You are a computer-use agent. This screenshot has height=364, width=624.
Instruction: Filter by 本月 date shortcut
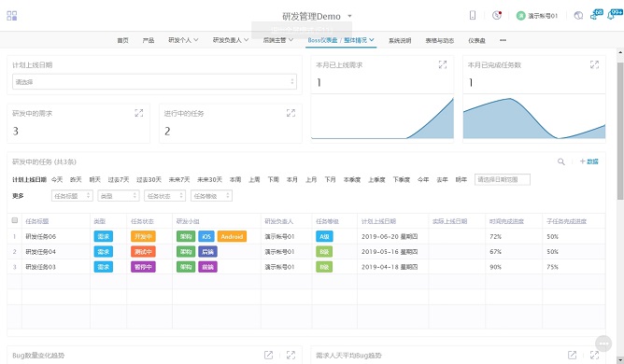pyautogui.click(x=292, y=180)
